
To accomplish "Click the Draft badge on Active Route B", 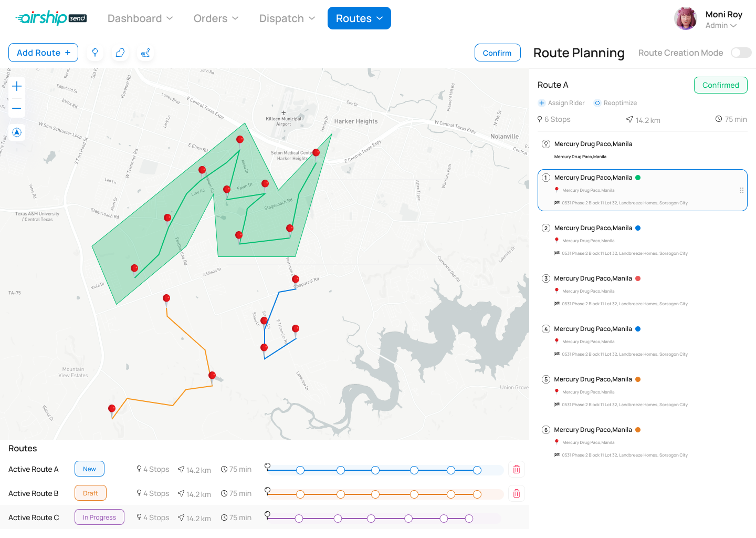I will coord(90,493).
